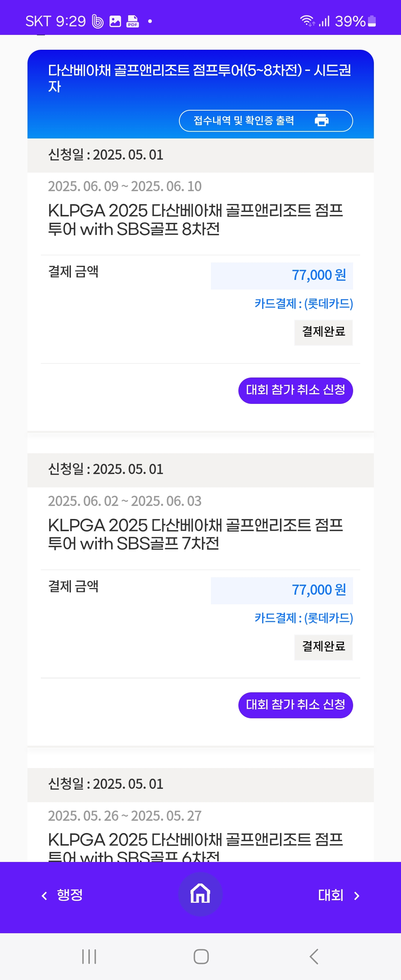Request cancellation for 7차전 tournament
Viewport: 401px width, 980px height.
tap(295, 705)
